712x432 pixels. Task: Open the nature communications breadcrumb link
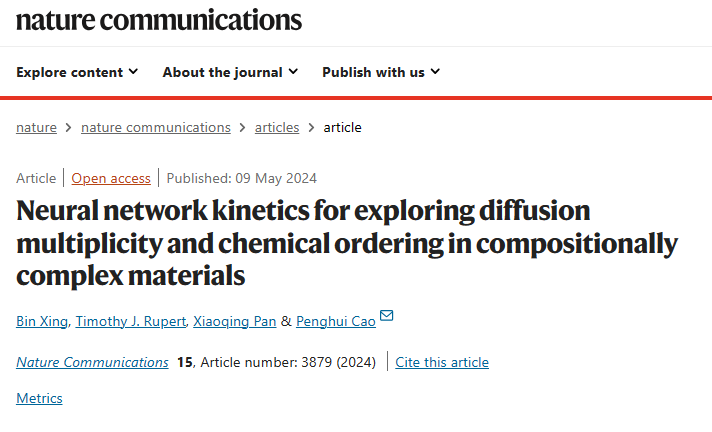point(156,128)
